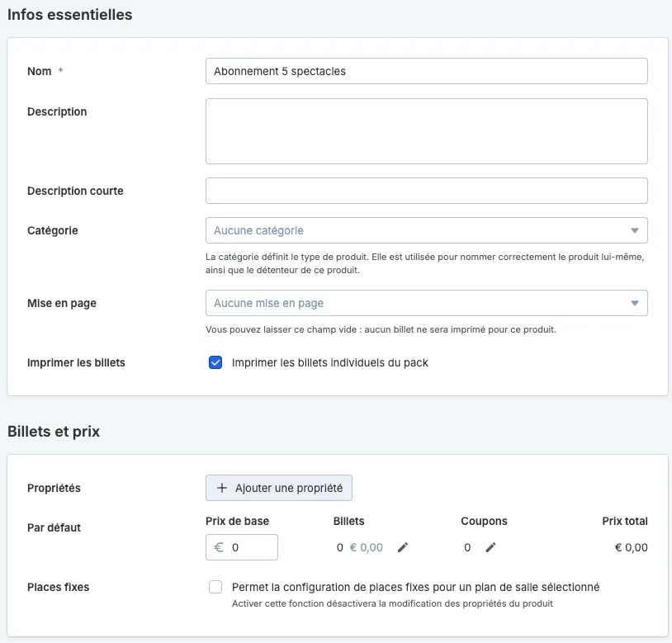Viewport: 672px width, 643px height.
Task: Click the Imprimer les billets label
Action: coord(76,363)
